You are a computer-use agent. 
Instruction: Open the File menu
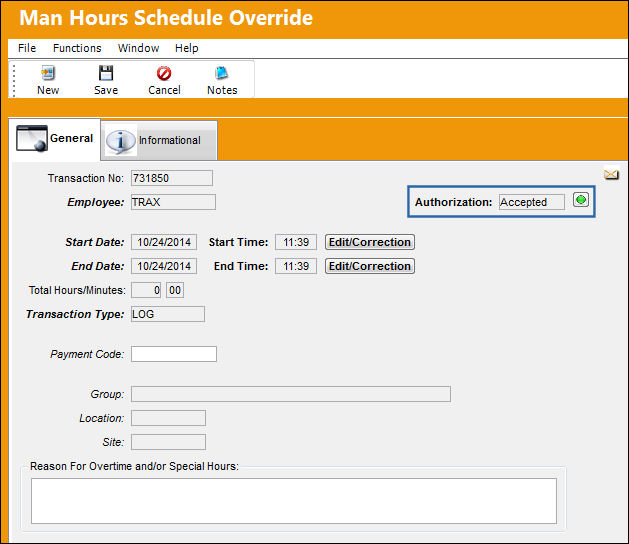point(27,48)
